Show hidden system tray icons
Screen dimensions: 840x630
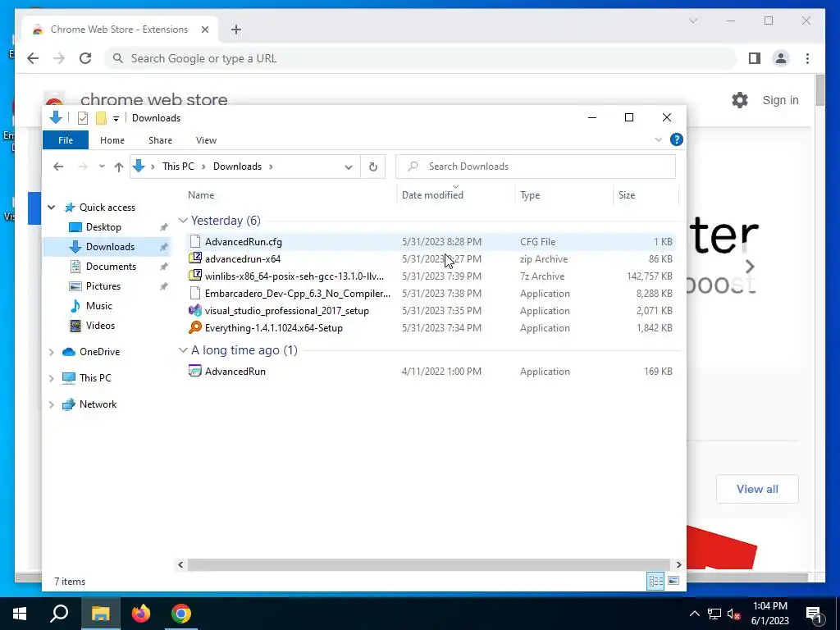tap(694, 614)
